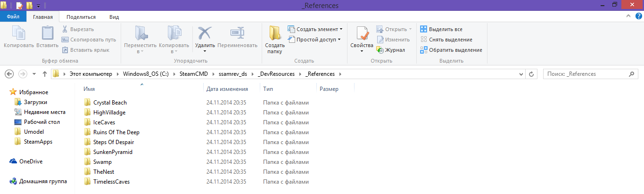Click the Выделить все (select all) icon
Viewport: 644px width, 194px height.
coord(424,29)
